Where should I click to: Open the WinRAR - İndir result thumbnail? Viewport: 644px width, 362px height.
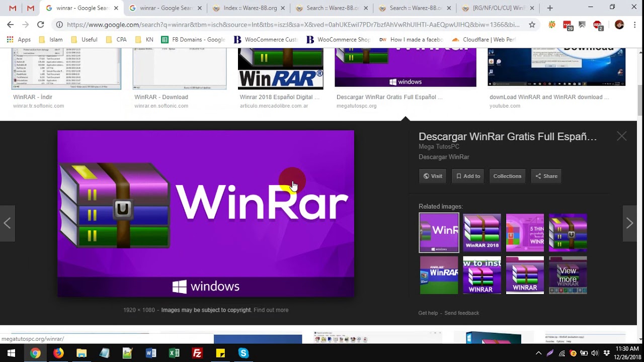[x=66, y=69]
